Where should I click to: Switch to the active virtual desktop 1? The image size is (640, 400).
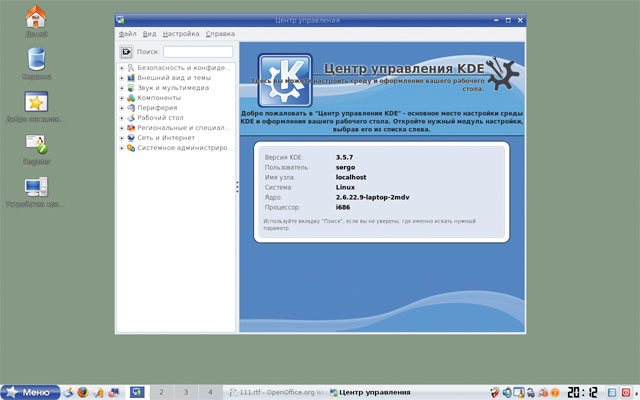137,392
